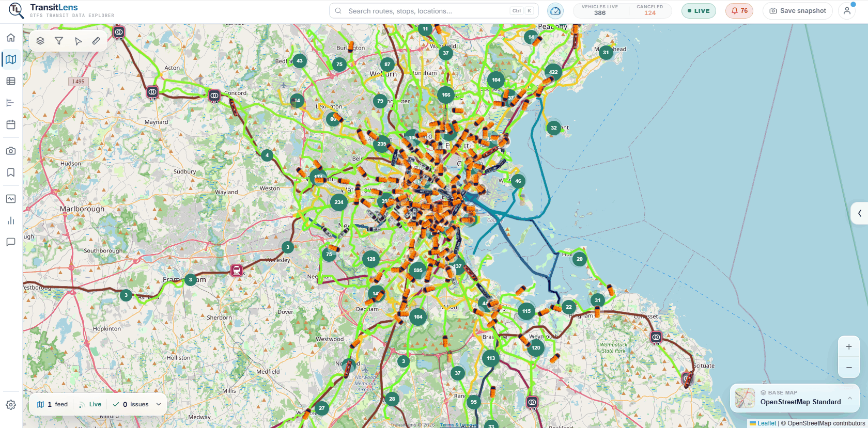
Task: Click the 20 cluster marker near Hull
Action: pos(580,259)
